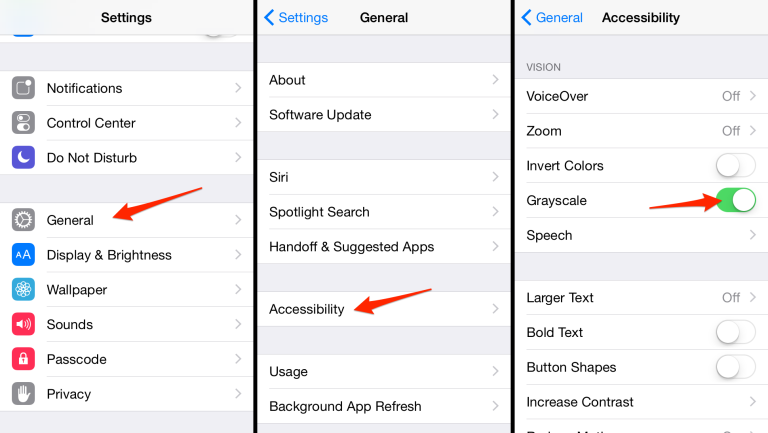
Task: Tap the Wallpaper flower icon
Action: point(23,289)
